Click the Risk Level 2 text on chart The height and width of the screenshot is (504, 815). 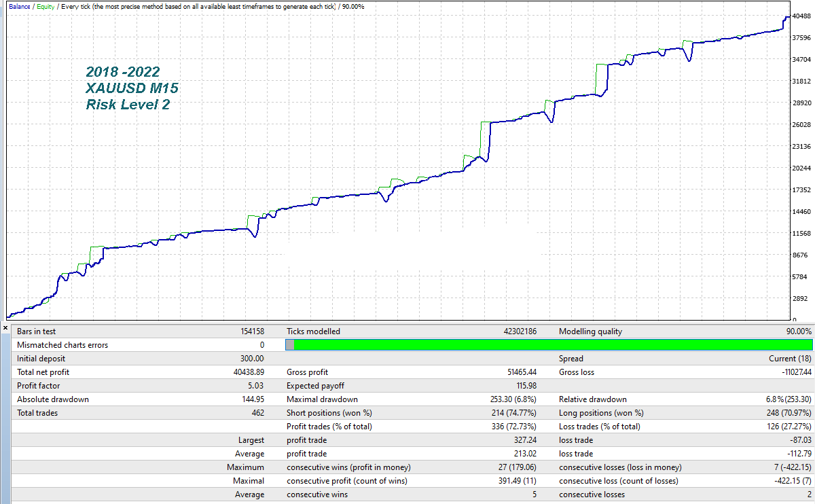[x=128, y=105]
